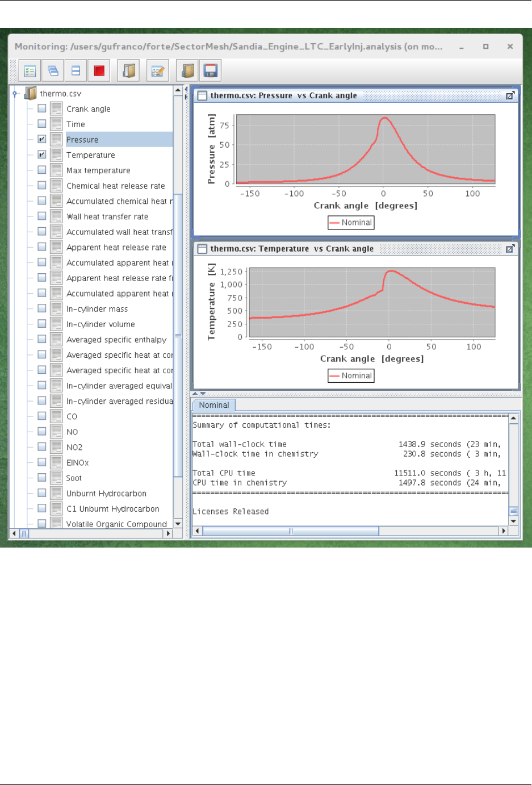The width and height of the screenshot is (532, 785).
Task: Click the log vertical scrollbar thumb
Action: tap(513, 511)
